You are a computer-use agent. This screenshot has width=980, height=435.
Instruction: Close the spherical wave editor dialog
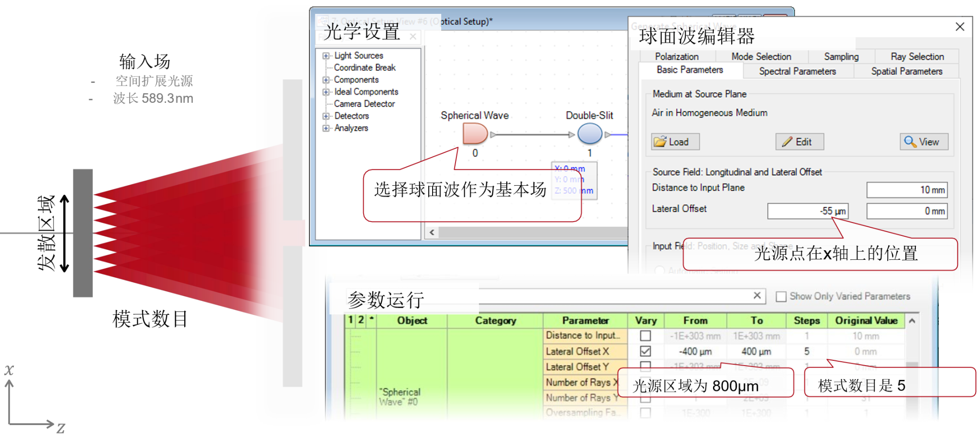(959, 27)
